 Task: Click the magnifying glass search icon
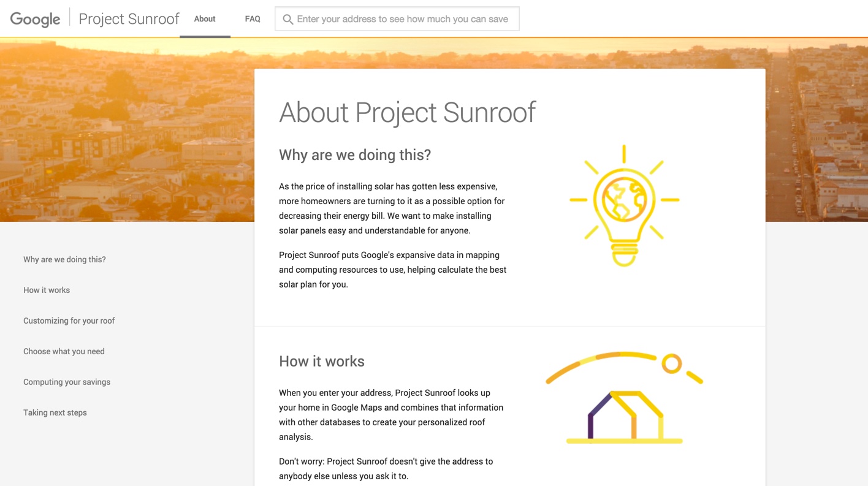coord(287,19)
